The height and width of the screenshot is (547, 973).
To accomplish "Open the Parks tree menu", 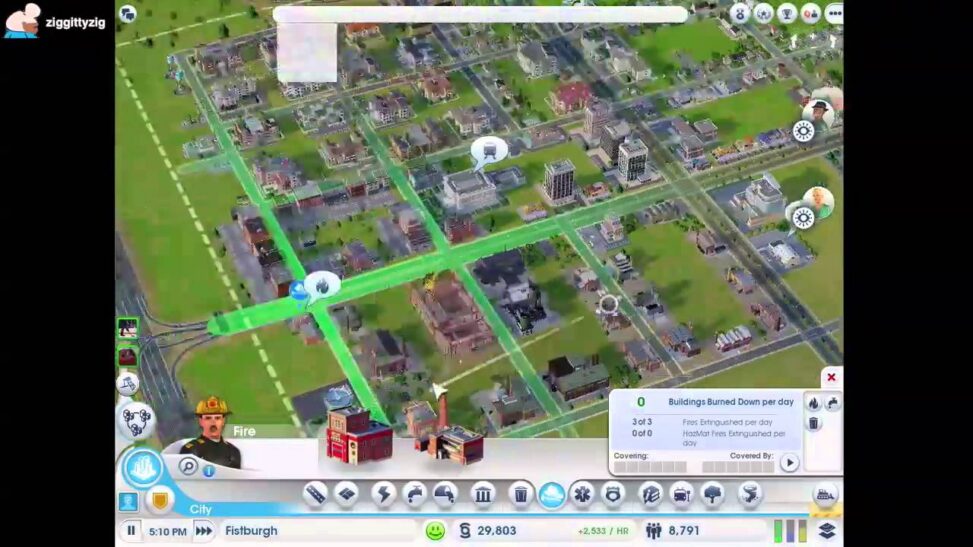I will pos(712,494).
